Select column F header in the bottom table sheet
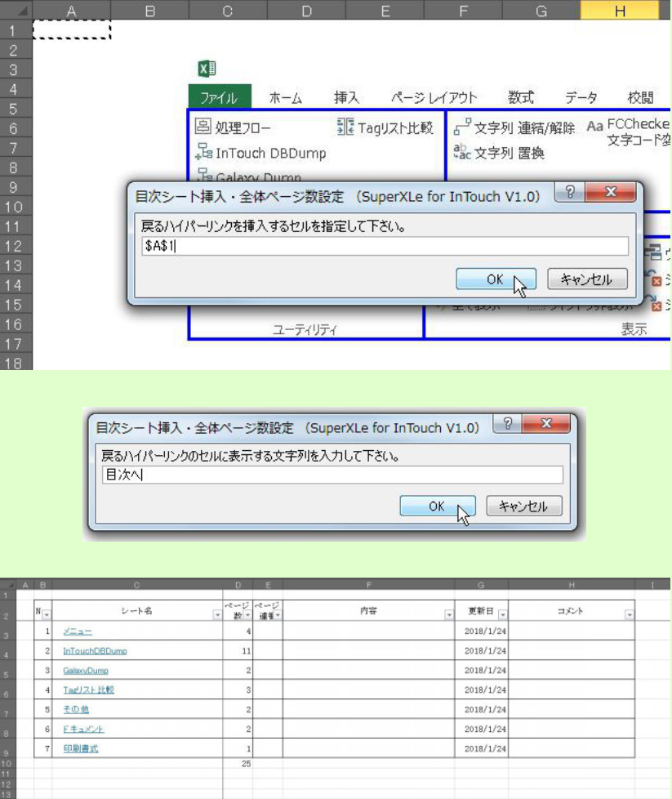The width and height of the screenshot is (672, 799). click(368, 585)
